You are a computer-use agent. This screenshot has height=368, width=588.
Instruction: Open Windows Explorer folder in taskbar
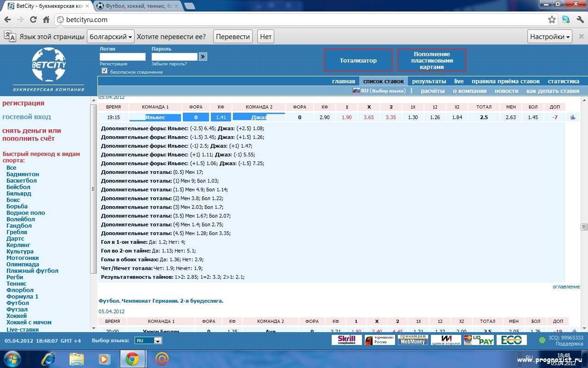77,359
